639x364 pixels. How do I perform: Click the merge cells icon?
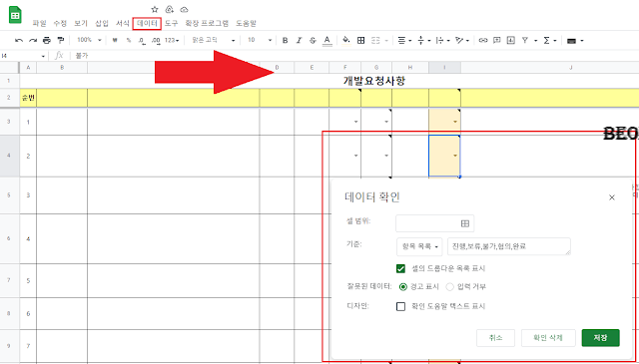pyautogui.click(x=375, y=40)
